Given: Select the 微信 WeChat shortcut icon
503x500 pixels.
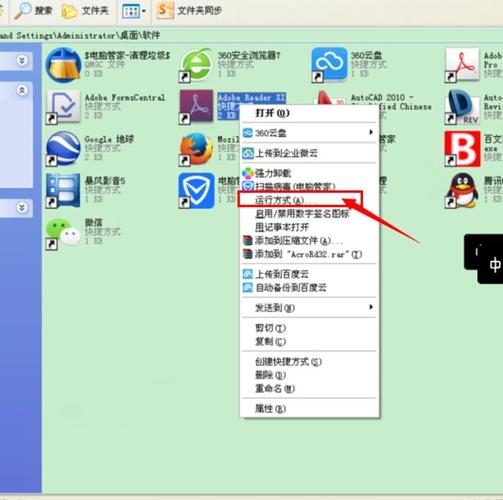Looking at the screenshot, I should point(63,233).
